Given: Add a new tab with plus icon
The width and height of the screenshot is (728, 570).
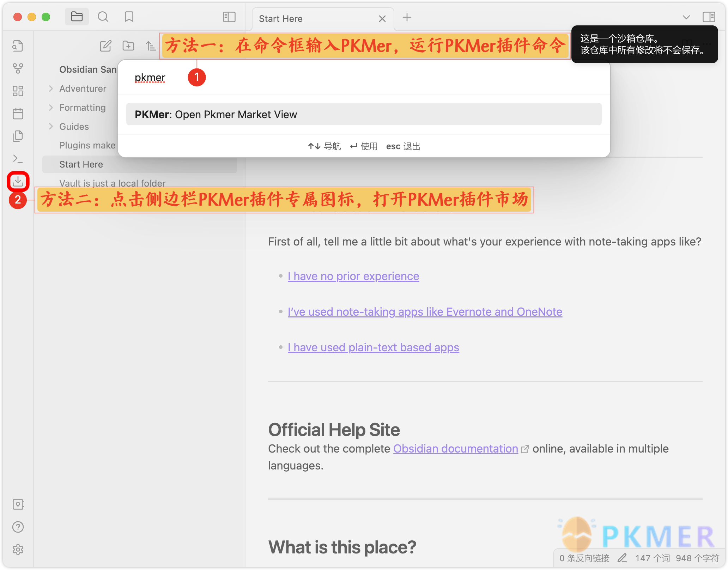Looking at the screenshot, I should (407, 17).
